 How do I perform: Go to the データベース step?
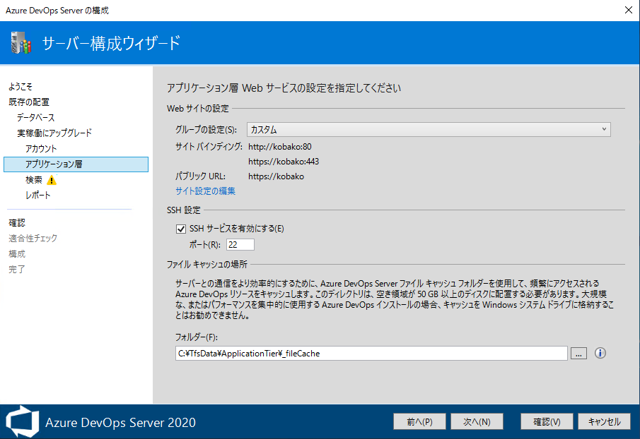[36, 118]
